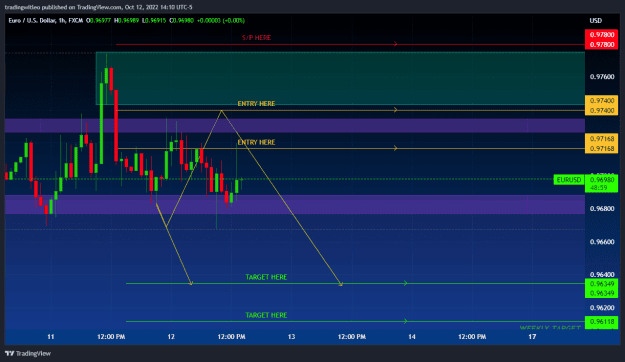Select the open value O0.96977
The image size is (625, 362).
click(x=98, y=20)
